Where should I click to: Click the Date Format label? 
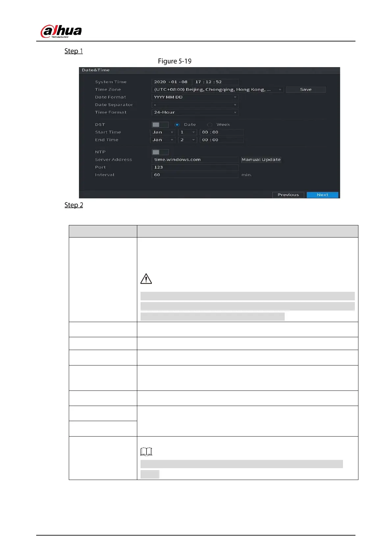tap(111, 97)
